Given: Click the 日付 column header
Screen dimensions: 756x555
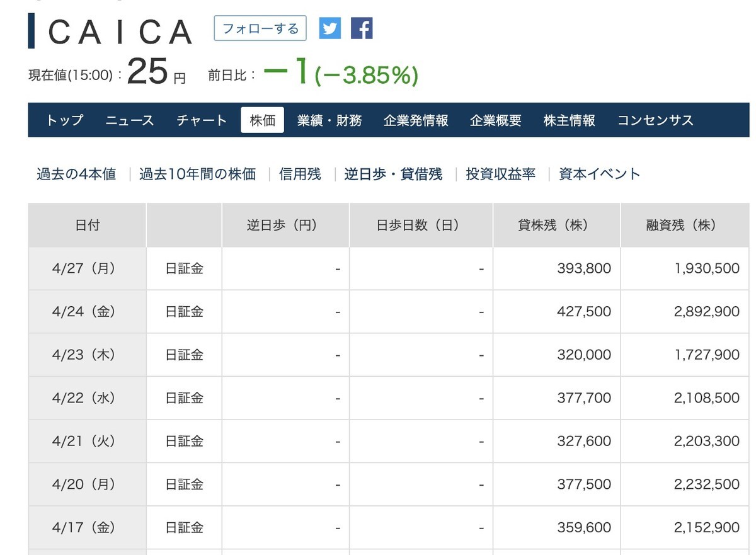Looking at the screenshot, I should (x=87, y=225).
